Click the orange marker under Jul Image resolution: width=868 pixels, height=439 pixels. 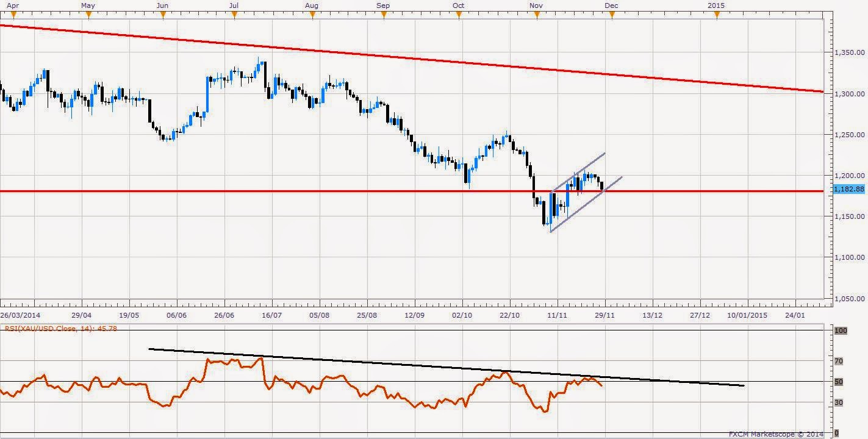(234, 16)
